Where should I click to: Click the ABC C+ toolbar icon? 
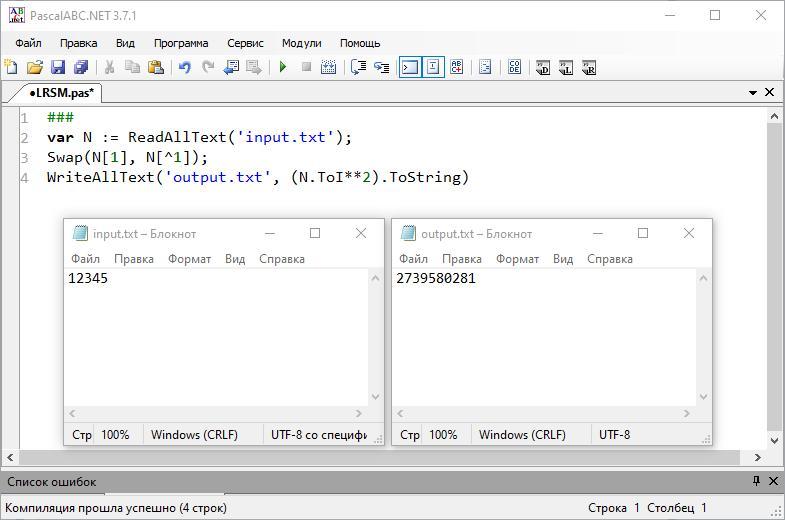point(457,67)
